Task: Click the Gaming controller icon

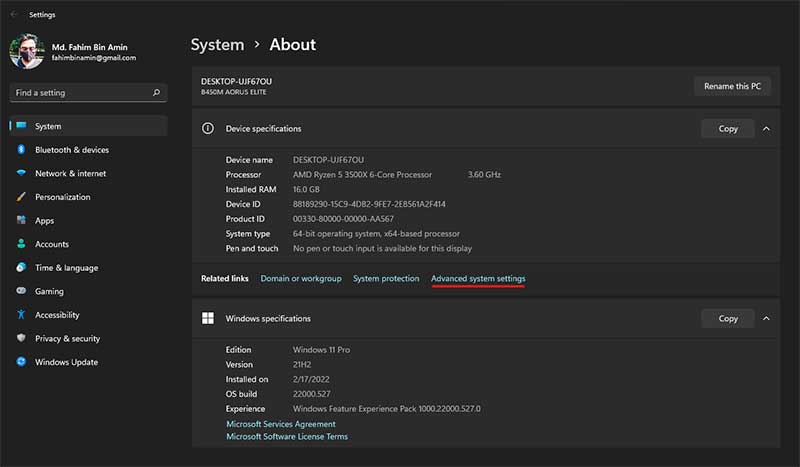Action: point(21,291)
